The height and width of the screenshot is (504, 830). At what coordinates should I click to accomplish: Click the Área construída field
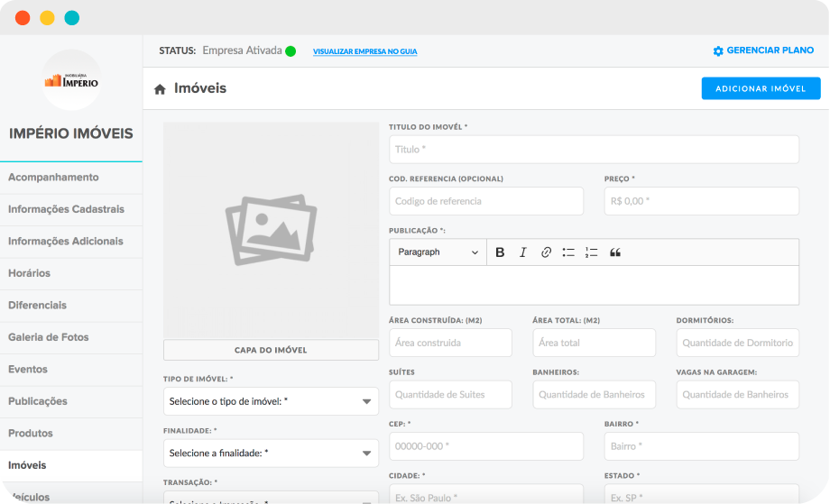450,343
